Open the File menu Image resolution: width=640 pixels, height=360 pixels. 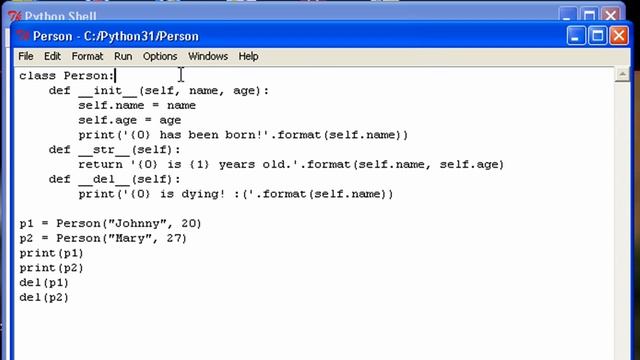(x=26, y=56)
